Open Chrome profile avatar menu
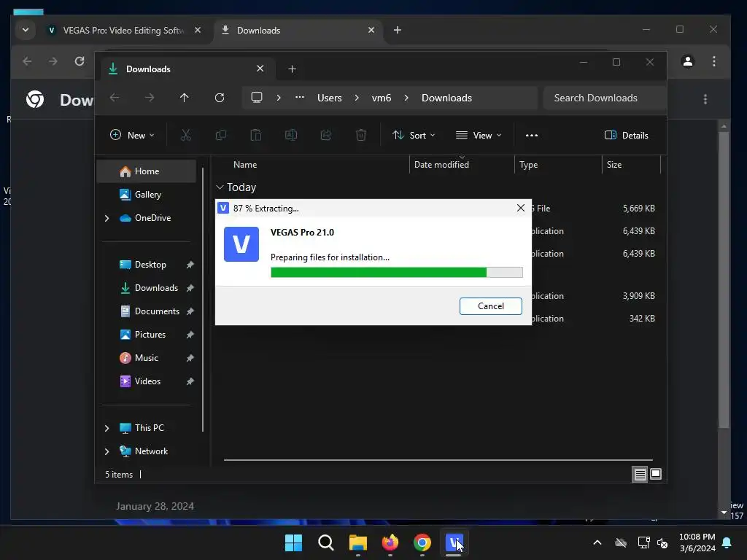The width and height of the screenshot is (747, 560). pos(688,61)
